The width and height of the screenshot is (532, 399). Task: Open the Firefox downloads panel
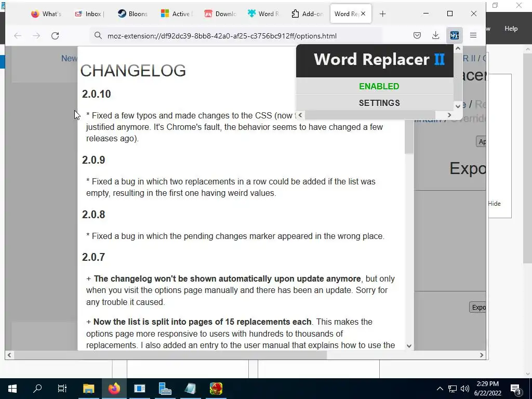436,36
